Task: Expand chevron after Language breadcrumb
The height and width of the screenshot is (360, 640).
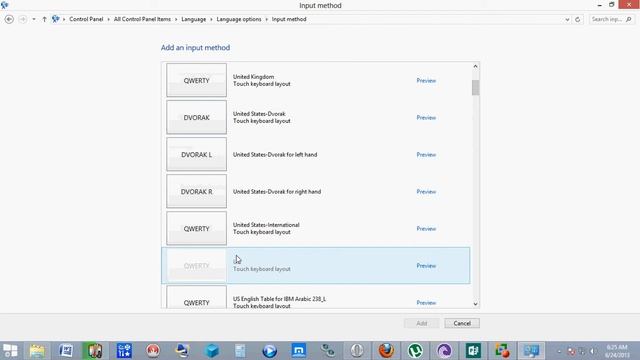Action: pyautogui.click(x=211, y=19)
